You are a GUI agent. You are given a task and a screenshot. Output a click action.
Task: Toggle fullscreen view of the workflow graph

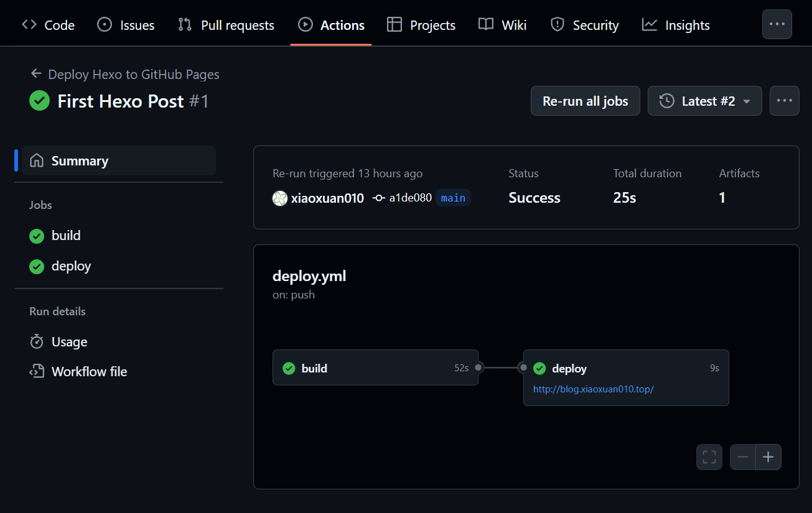[x=709, y=456]
